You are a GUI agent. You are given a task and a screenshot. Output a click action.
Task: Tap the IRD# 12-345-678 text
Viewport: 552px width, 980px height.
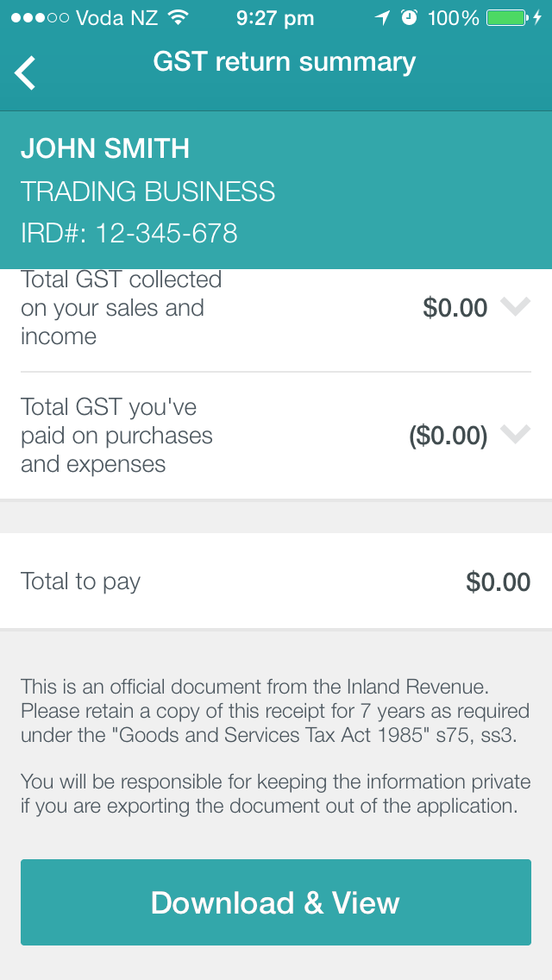point(129,233)
